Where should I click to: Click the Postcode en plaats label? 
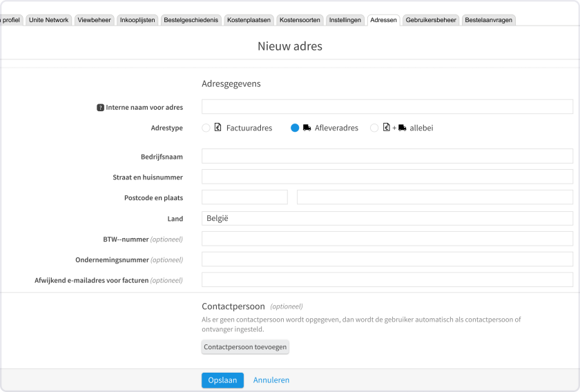153,198
